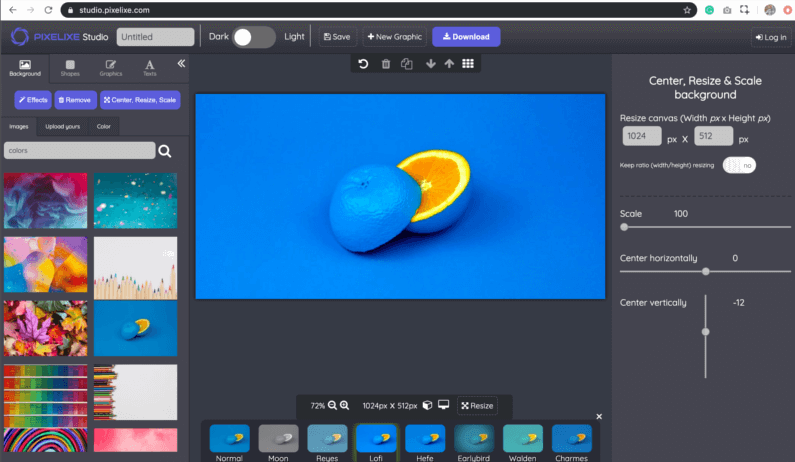Screen dimensions: 795x462
Task: Open the Shapes tab
Action: click(70, 68)
